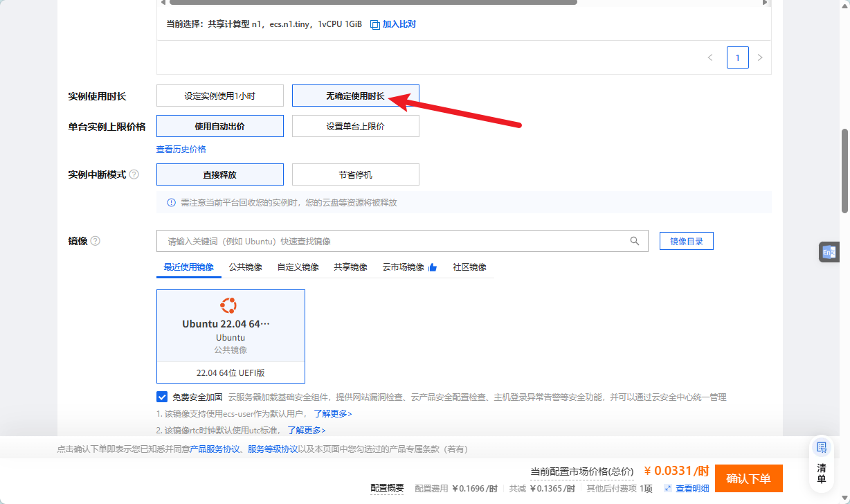Click the 配置费用 ¥0.1696/时 text
Viewport: 850px width, 504px height.
pos(456,488)
